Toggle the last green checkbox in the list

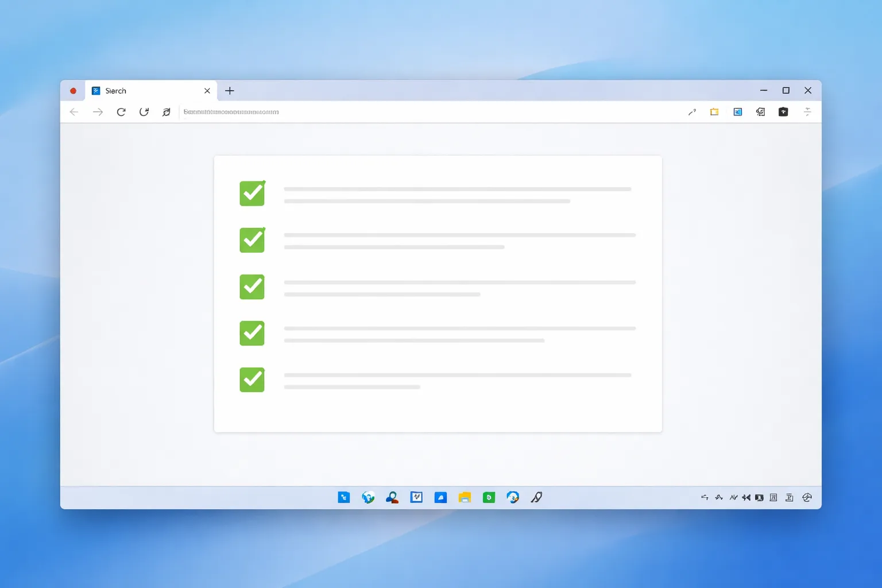click(252, 380)
